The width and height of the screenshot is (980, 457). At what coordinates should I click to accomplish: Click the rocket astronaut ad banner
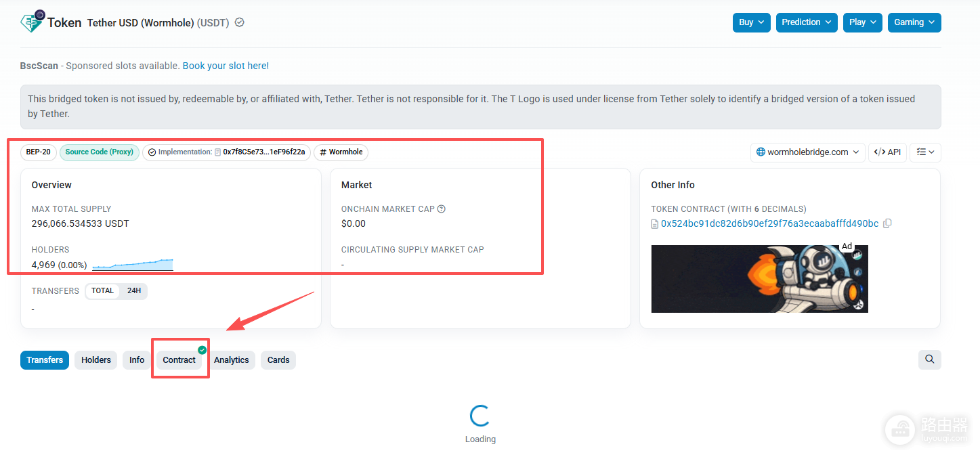[760, 279]
